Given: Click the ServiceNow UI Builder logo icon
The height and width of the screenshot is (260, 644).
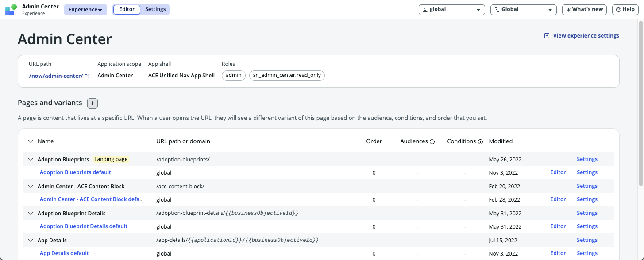Looking at the screenshot, I should tap(11, 10).
